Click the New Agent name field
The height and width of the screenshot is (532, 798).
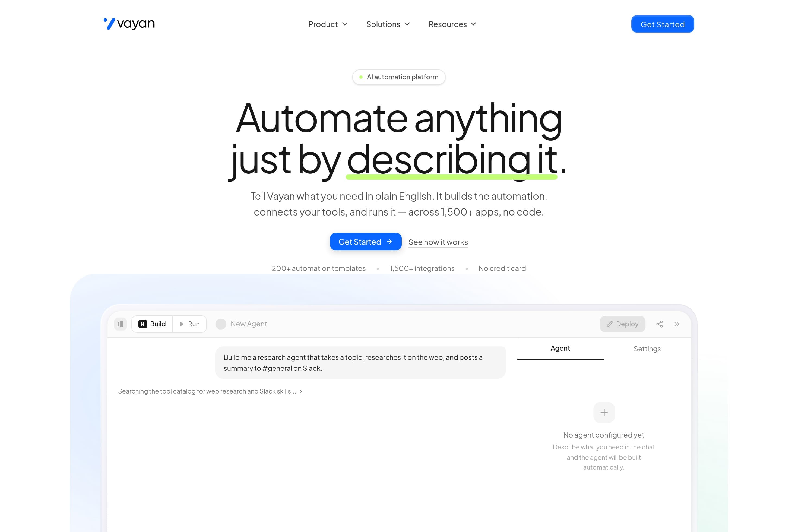[x=249, y=324]
